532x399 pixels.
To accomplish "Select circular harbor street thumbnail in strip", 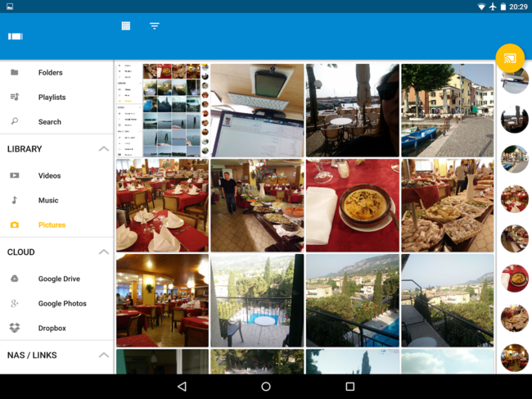I will (x=515, y=159).
